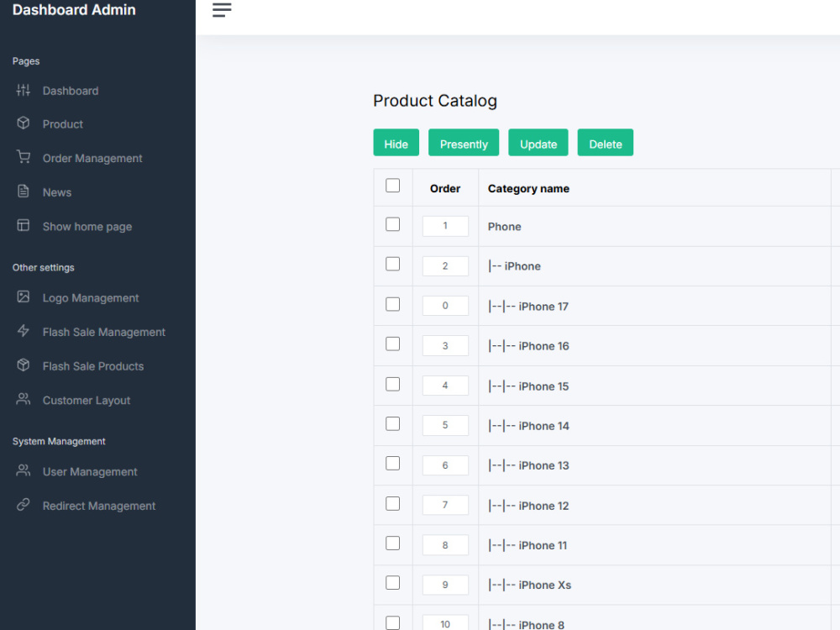Click the |--|-- iPhone 17 category name
Image resolution: width=840 pixels, height=630 pixels.
pos(528,307)
